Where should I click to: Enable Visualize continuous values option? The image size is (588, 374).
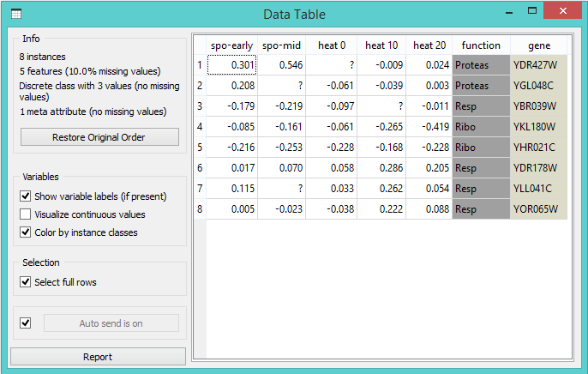pos(25,214)
